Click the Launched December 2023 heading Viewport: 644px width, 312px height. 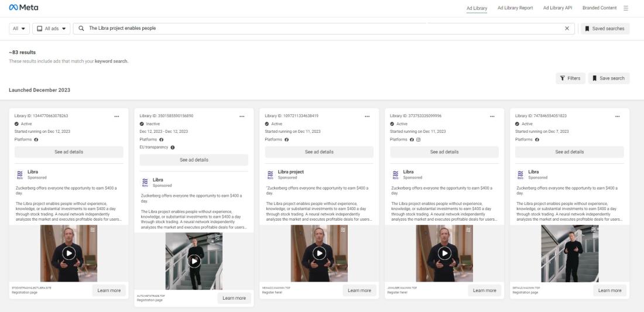pos(39,90)
